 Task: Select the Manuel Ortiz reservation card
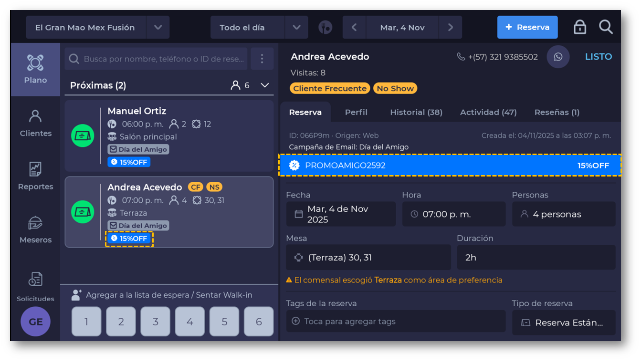169,136
